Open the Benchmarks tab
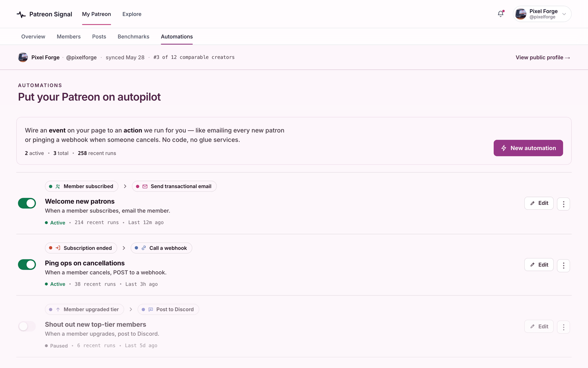588x368 pixels. coord(133,37)
